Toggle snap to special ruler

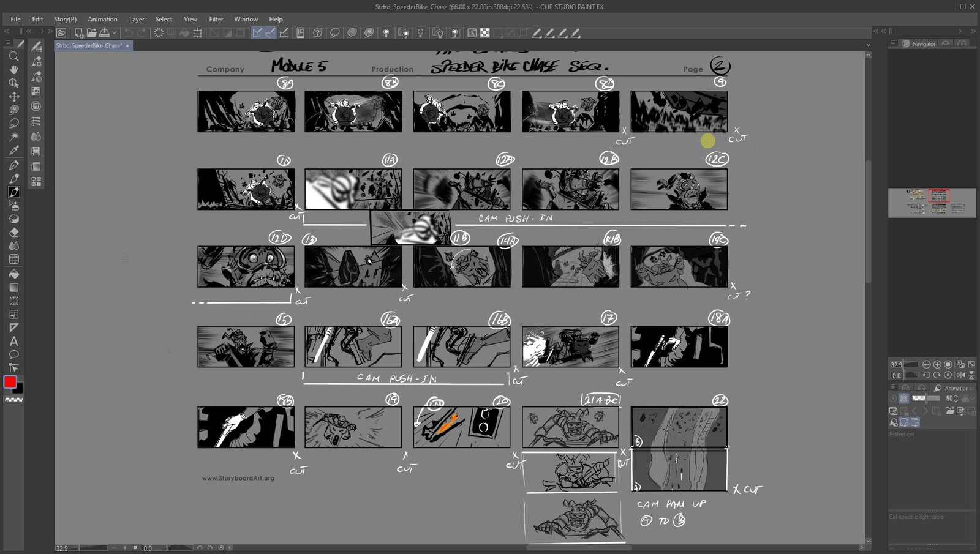point(270,33)
